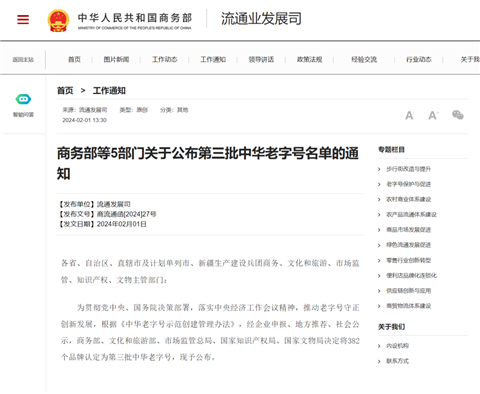The width and height of the screenshot is (480, 394).
Task: Go to the 政策法规 navigation tab
Action: 309,60
